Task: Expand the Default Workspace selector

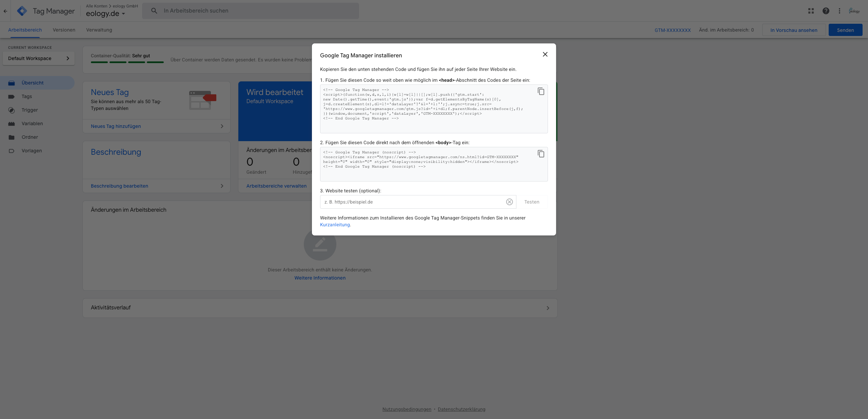Action: [x=38, y=58]
